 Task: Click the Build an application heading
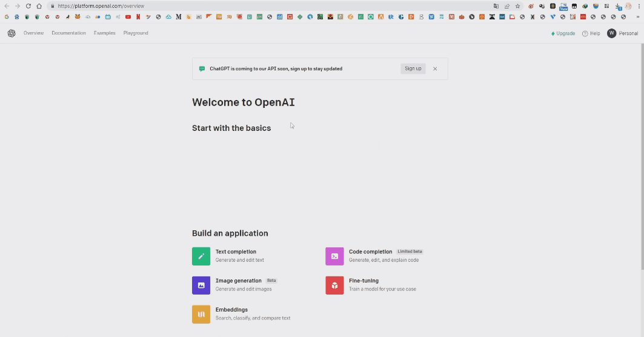pyautogui.click(x=230, y=233)
